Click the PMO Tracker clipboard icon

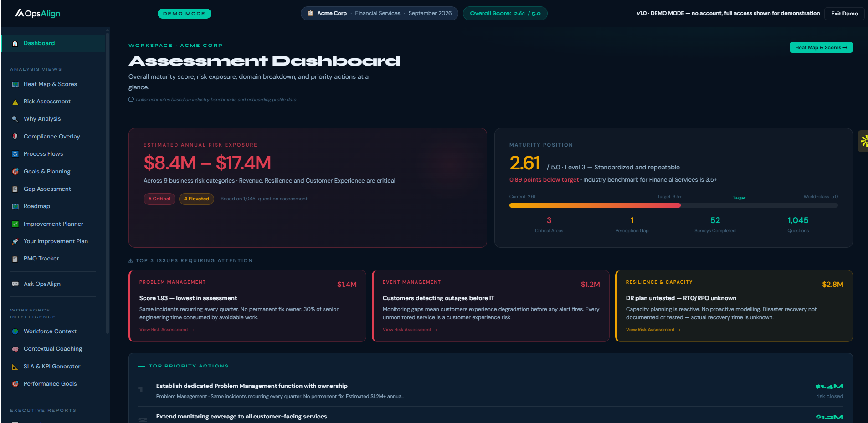point(15,259)
